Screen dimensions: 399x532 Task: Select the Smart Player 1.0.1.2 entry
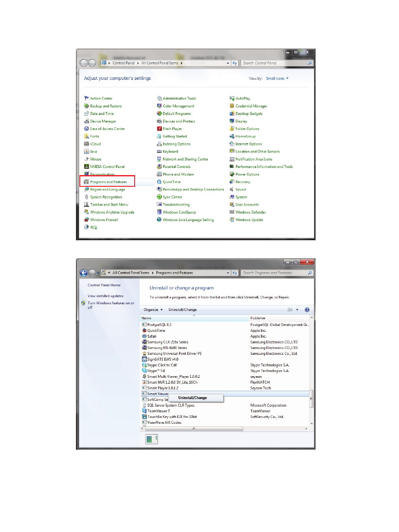pos(163,388)
